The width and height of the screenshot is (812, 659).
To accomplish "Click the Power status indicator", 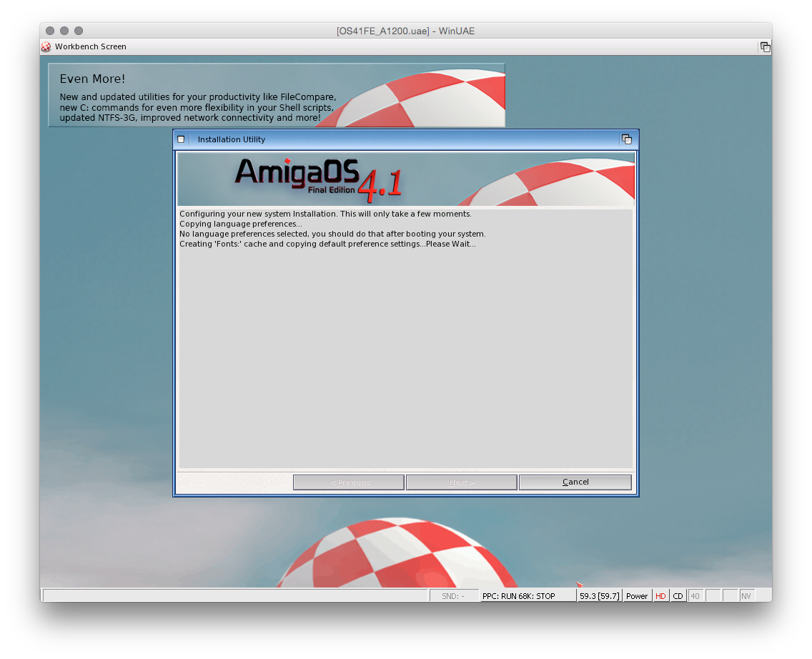I will point(636,596).
